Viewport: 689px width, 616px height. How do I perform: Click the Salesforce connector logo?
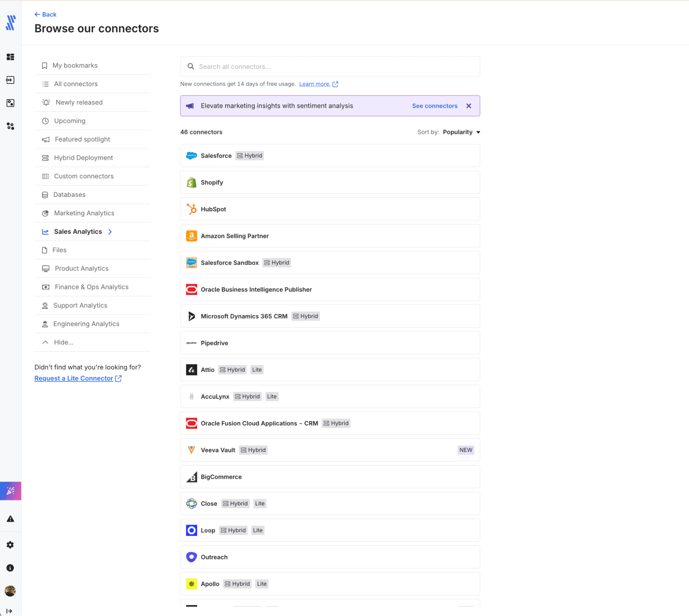pos(191,155)
